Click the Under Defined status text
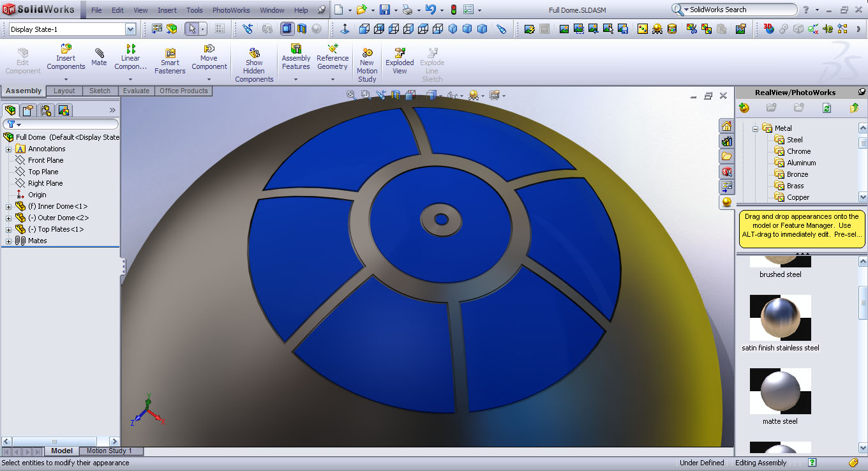The width and height of the screenshot is (868, 471). coord(702,463)
